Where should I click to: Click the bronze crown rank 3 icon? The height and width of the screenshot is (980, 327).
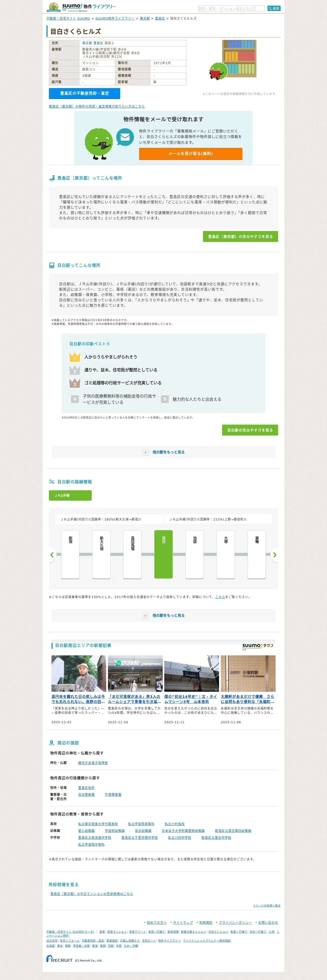click(x=75, y=383)
